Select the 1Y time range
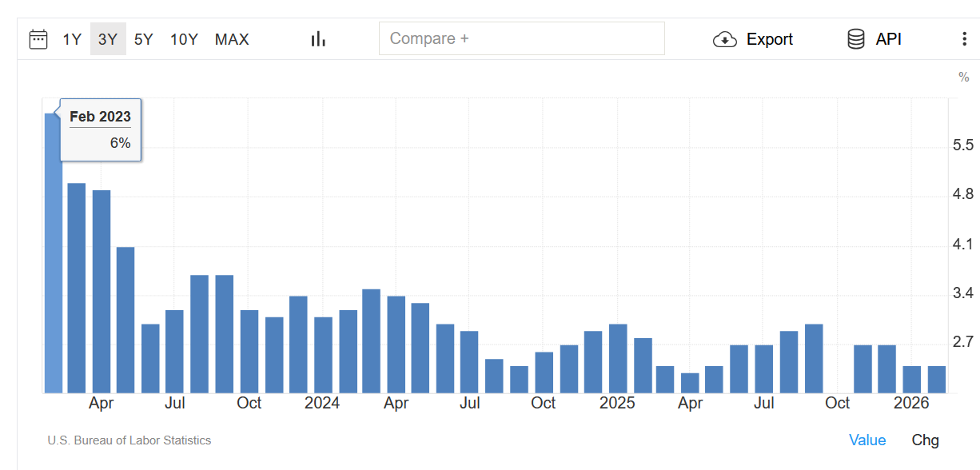The height and width of the screenshot is (470, 980). click(72, 39)
